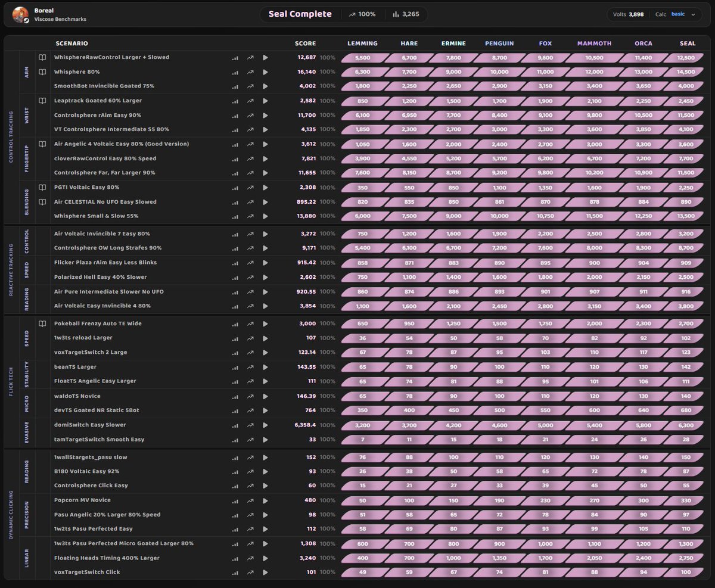View progress trend for cloverRawControl Easy 80% Speed
Screen dimensions: 715x588
pos(250,158)
